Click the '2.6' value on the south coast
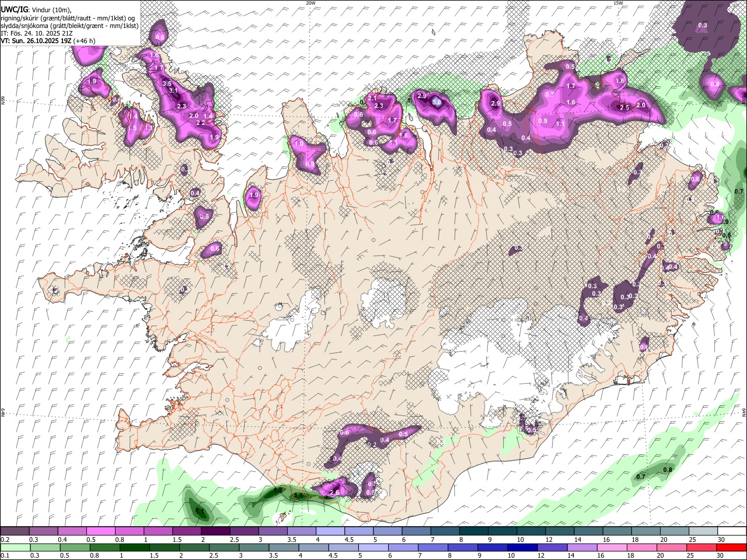This screenshot has width=747, height=560. (x=334, y=493)
